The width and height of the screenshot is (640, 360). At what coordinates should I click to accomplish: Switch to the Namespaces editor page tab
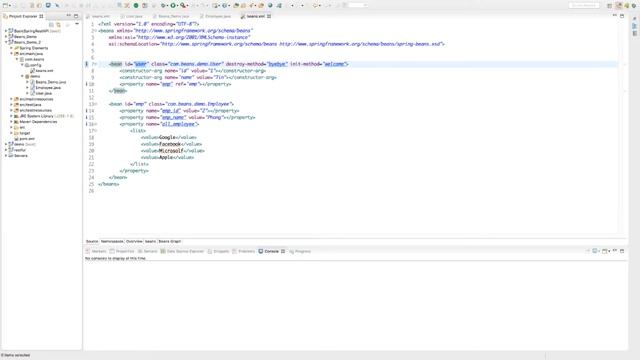click(x=112, y=242)
